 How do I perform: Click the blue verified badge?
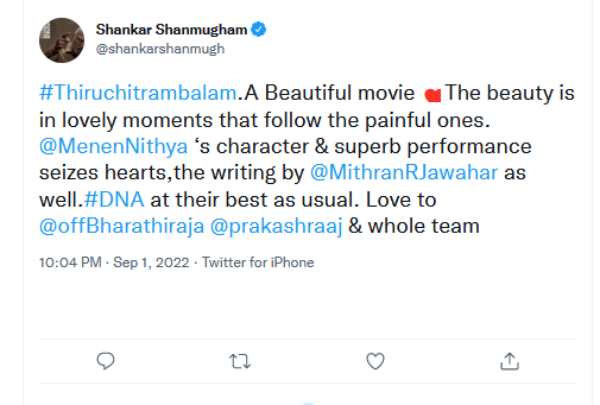point(258,30)
